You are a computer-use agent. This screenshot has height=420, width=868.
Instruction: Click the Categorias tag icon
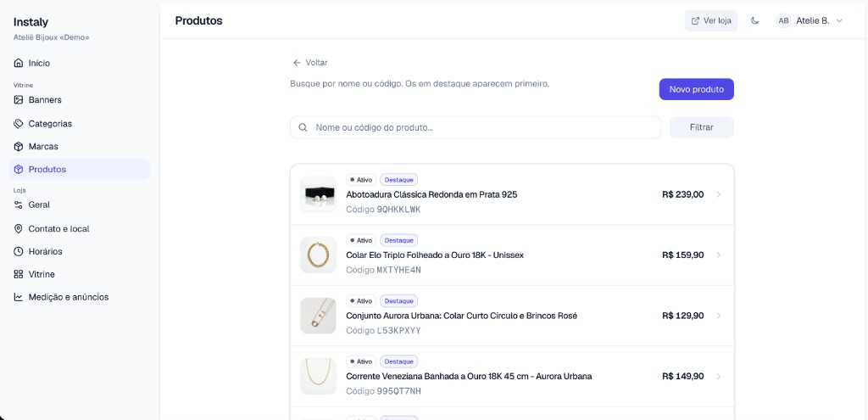(x=19, y=124)
